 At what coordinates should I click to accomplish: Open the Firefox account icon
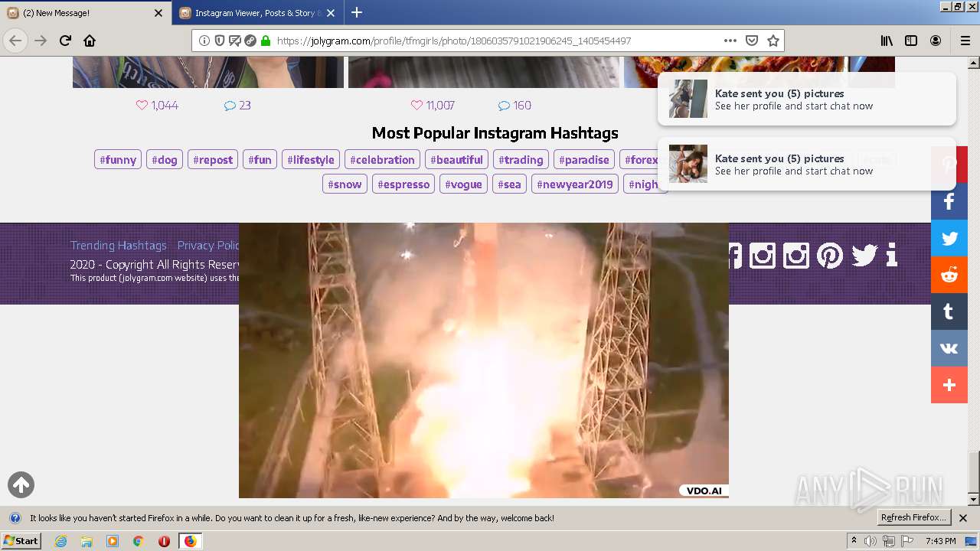coord(936,41)
